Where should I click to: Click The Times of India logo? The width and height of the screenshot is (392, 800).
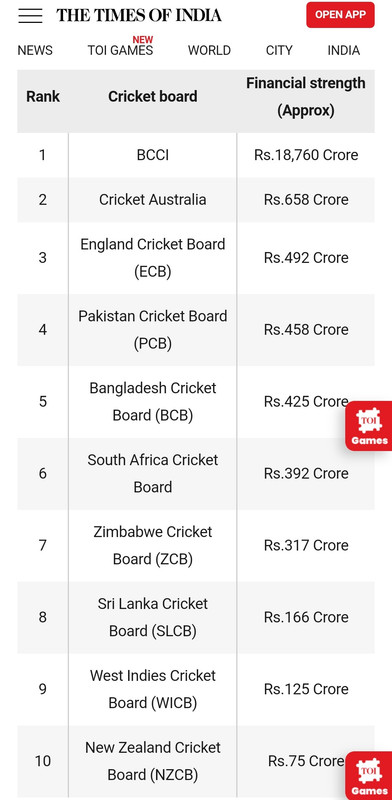pyautogui.click(x=139, y=15)
